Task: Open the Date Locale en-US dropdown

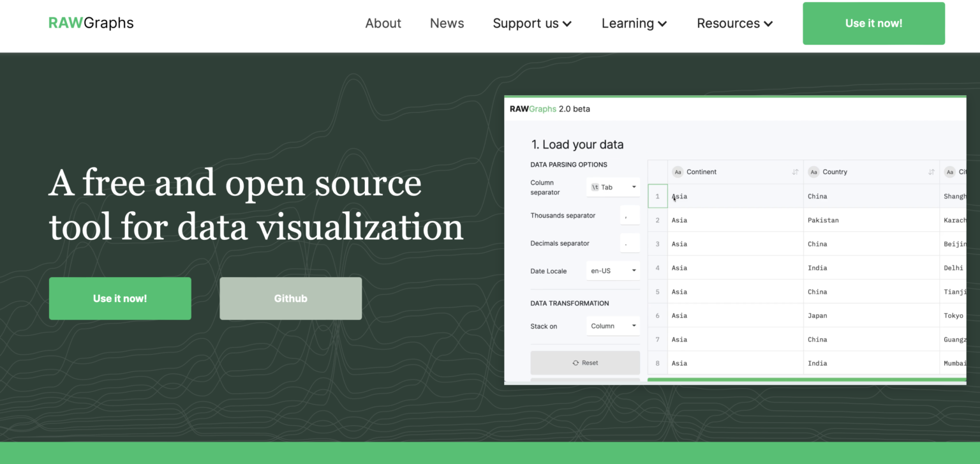Action: point(613,271)
